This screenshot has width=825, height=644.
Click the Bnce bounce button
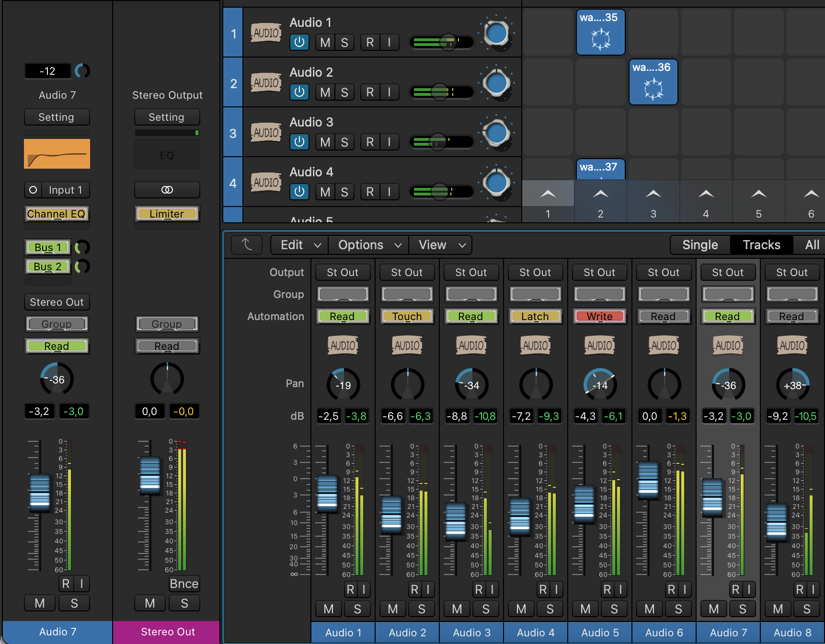point(184,584)
